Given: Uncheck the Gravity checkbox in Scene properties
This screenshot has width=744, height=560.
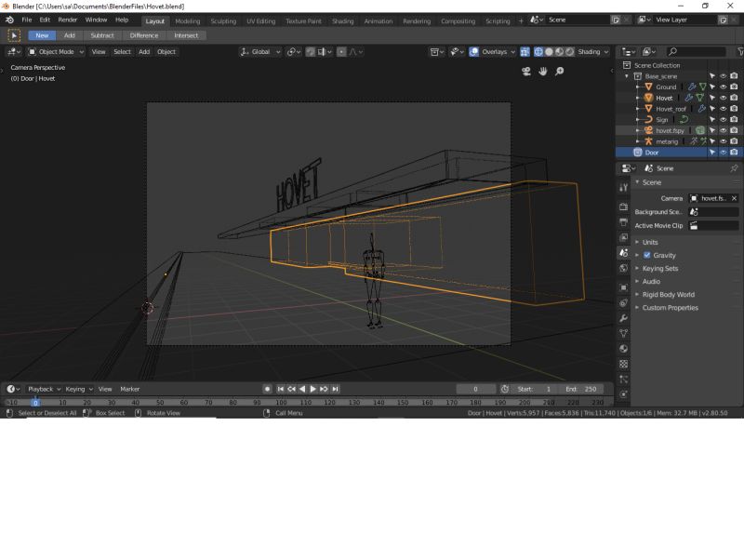Looking at the screenshot, I should [646, 255].
